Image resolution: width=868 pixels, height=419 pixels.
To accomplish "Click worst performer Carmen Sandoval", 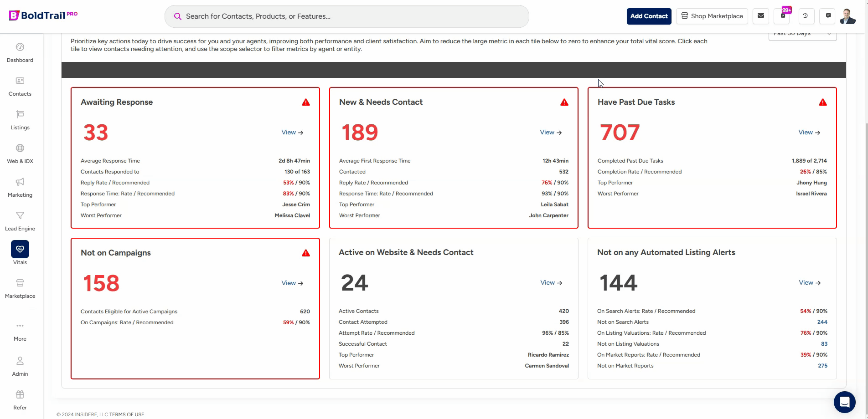I will click(x=547, y=366).
